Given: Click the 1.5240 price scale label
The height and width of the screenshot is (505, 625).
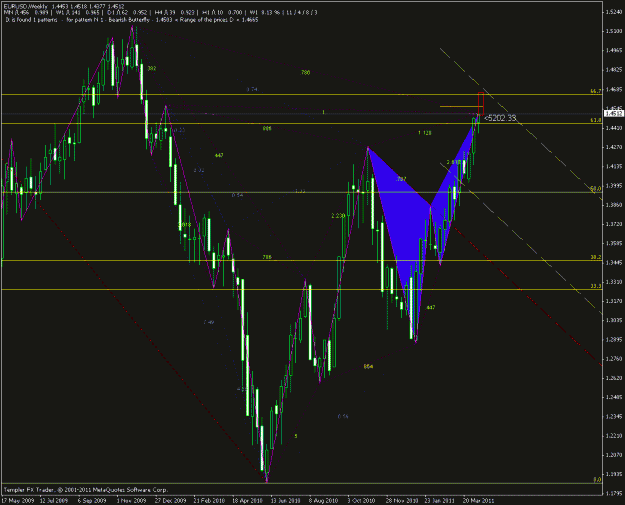Looking at the screenshot, I should (x=614, y=12).
